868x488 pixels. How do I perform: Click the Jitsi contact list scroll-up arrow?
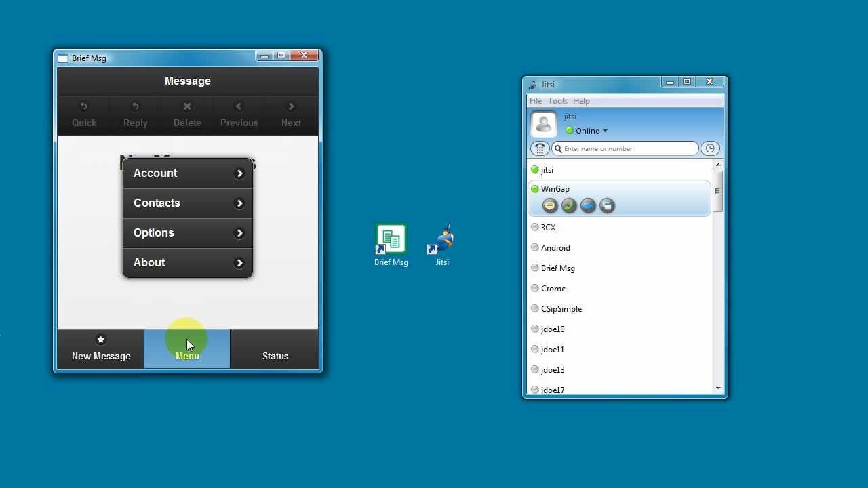click(718, 165)
